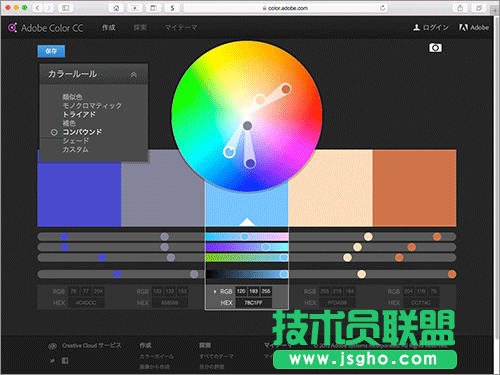The width and height of the screenshot is (500, 375).
Task: Click the page reload icon in address bar
Action: pyautogui.click(x=383, y=8)
